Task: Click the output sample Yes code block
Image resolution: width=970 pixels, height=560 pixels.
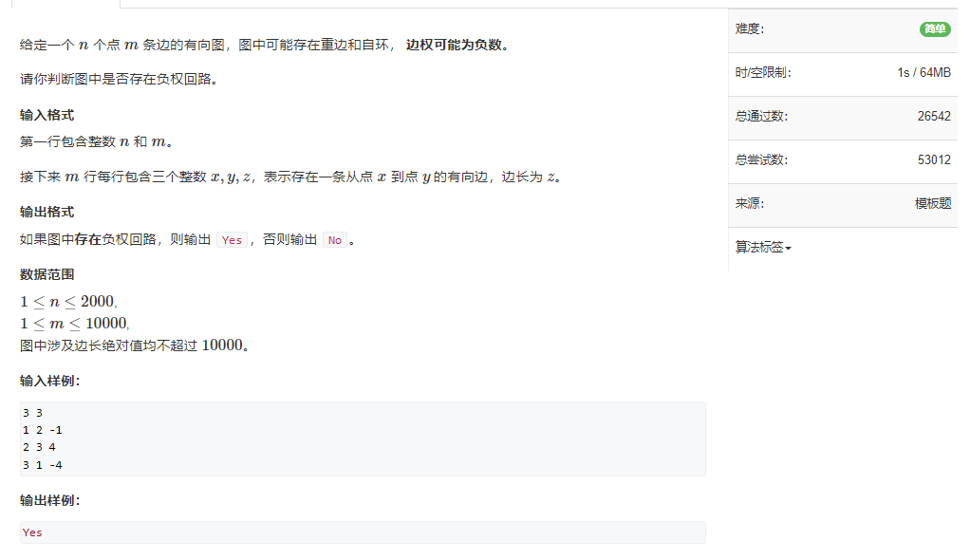Action: 363,532
